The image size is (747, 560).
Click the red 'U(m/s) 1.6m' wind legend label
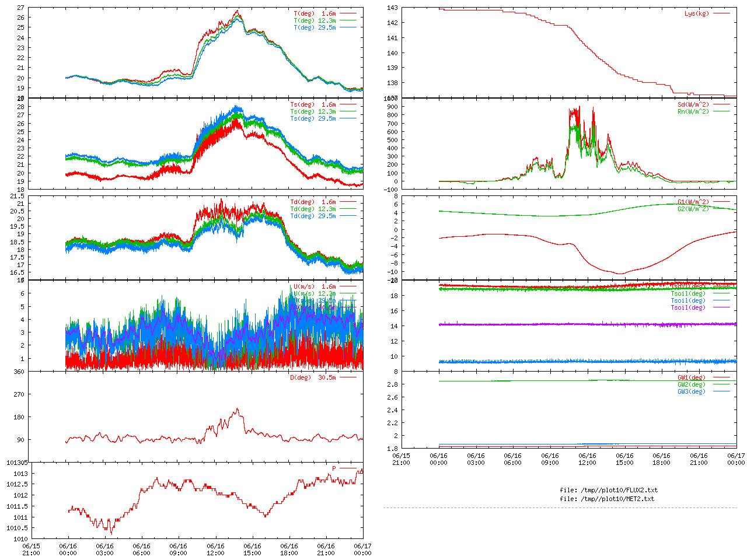[x=315, y=287]
